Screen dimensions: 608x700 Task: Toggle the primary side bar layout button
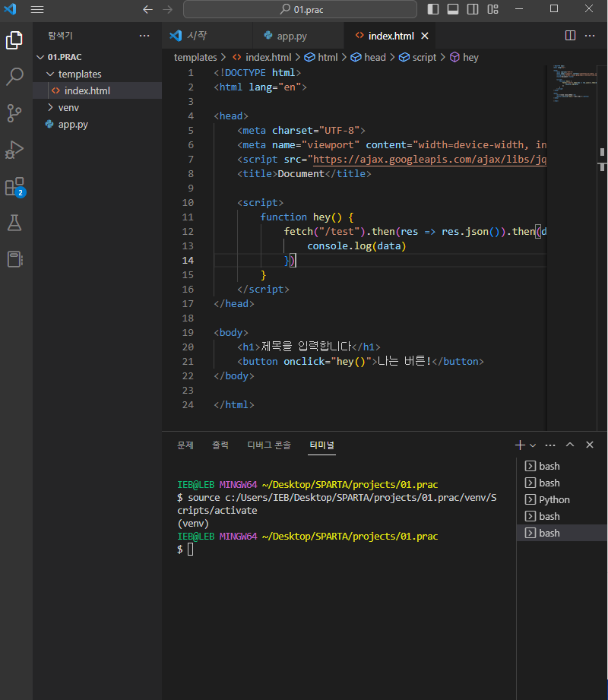click(433, 9)
